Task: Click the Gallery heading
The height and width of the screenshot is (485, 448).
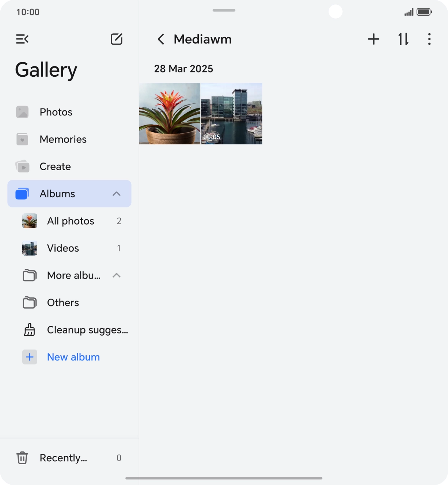Action: point(46,70)
